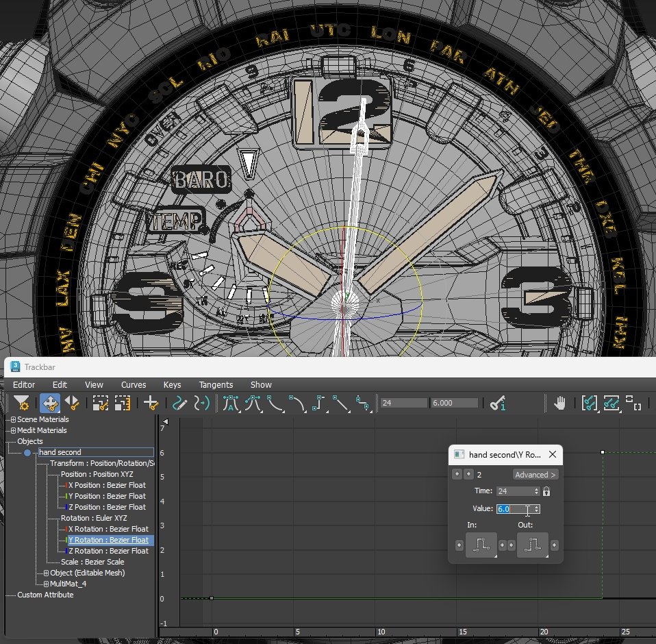Select the Slide Keys tool
The image size is (656, 644).
tap(72, 404)
